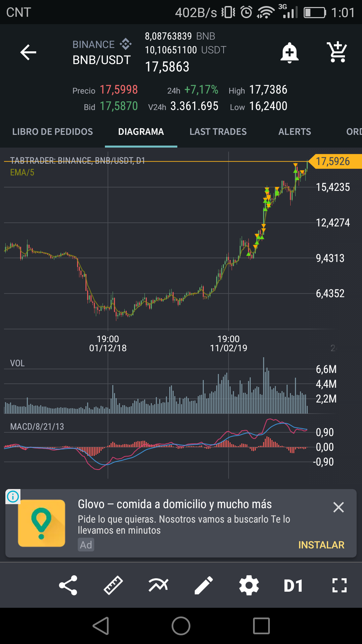
Task: Tap the EMA/5 indicator label
Action: (x=22, y=172)
